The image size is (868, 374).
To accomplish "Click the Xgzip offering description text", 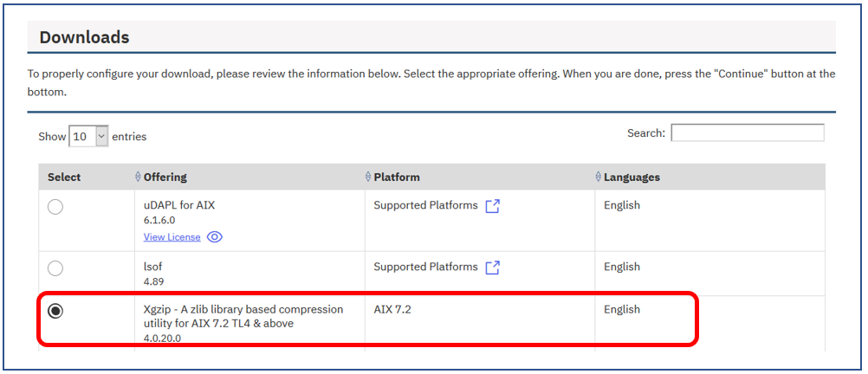I will tap(243, 317).
